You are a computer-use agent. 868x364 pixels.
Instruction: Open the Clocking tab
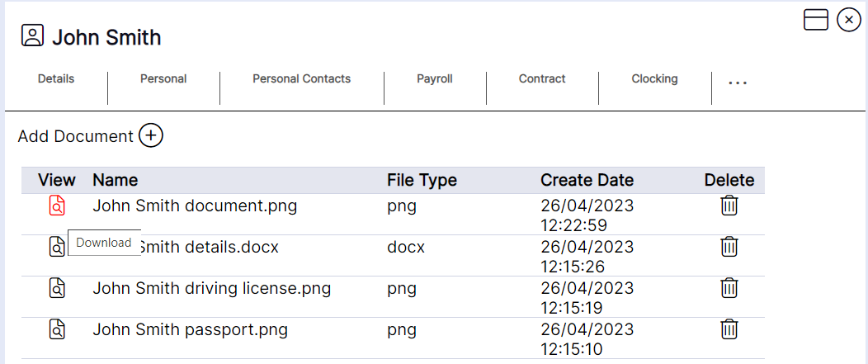[654, 79]
